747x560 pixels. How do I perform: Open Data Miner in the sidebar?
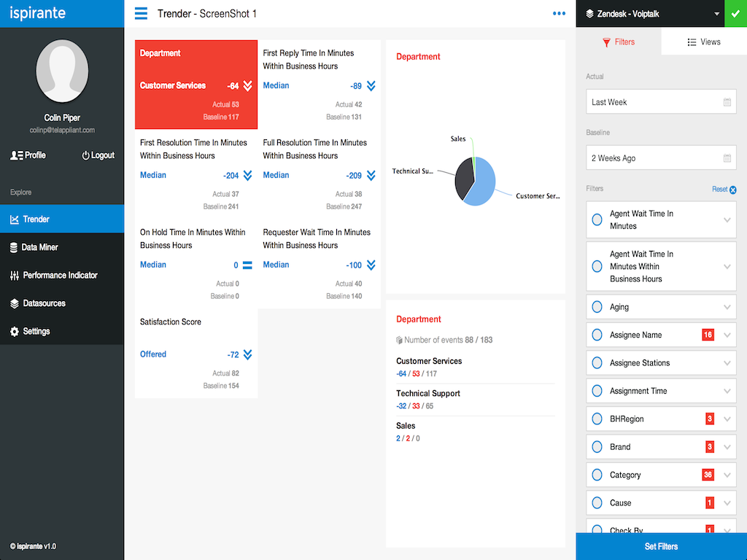coord(40,247)
